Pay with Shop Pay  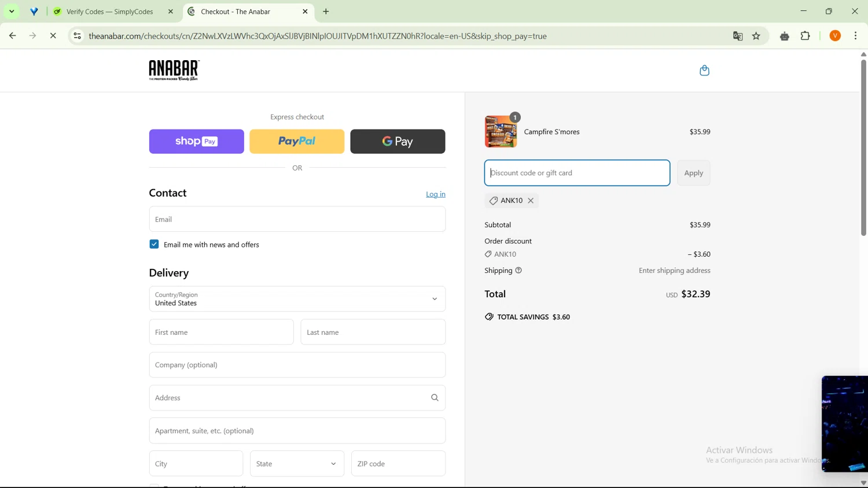197,142
